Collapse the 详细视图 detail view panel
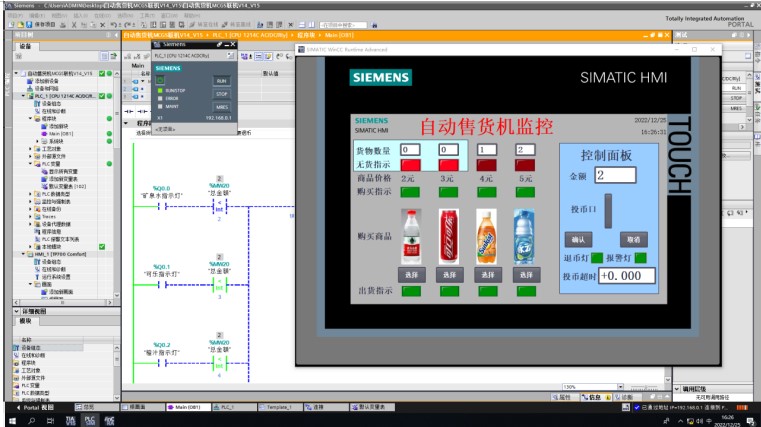 coord(17,311)
